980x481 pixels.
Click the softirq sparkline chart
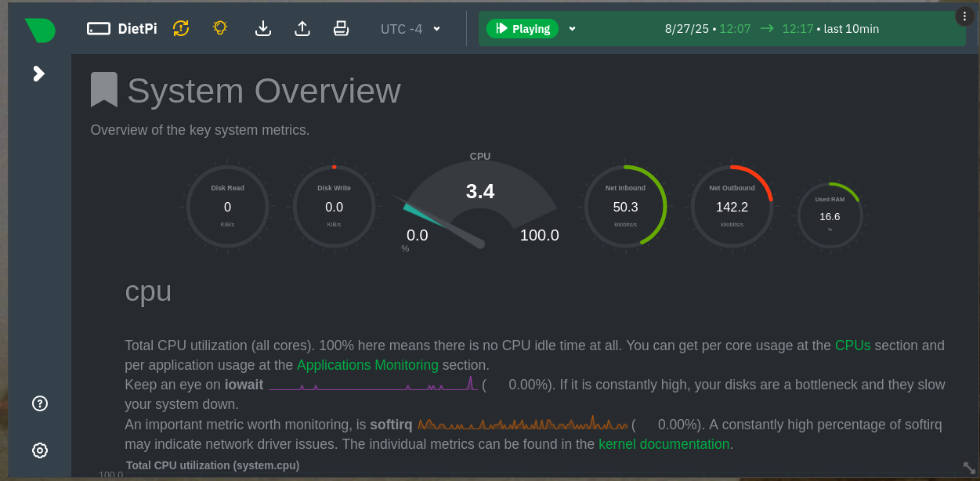[x=523, y=424]
